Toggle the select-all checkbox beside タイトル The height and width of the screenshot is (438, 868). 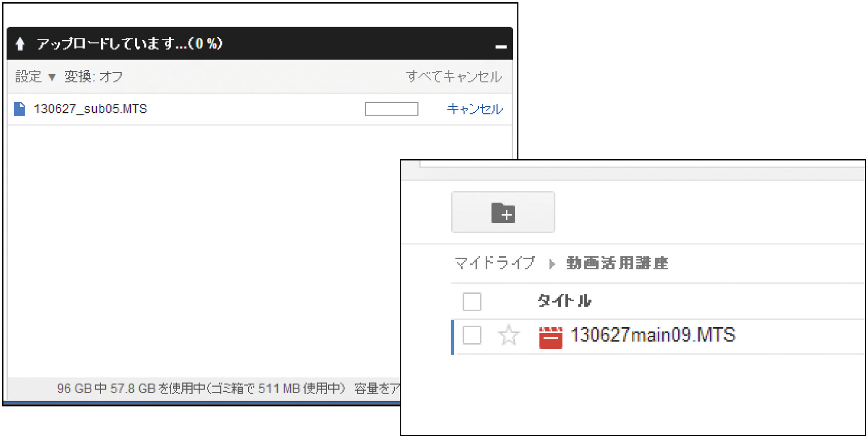coord(472,302)
